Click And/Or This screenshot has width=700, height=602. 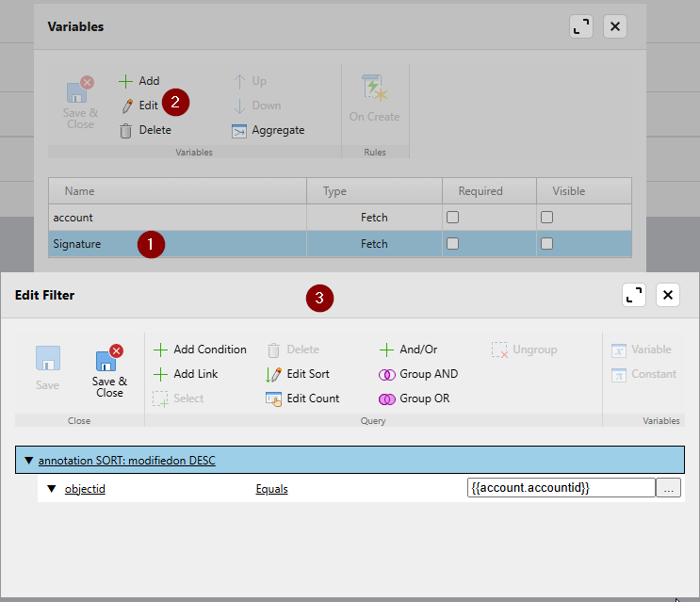tap(408, 350)
